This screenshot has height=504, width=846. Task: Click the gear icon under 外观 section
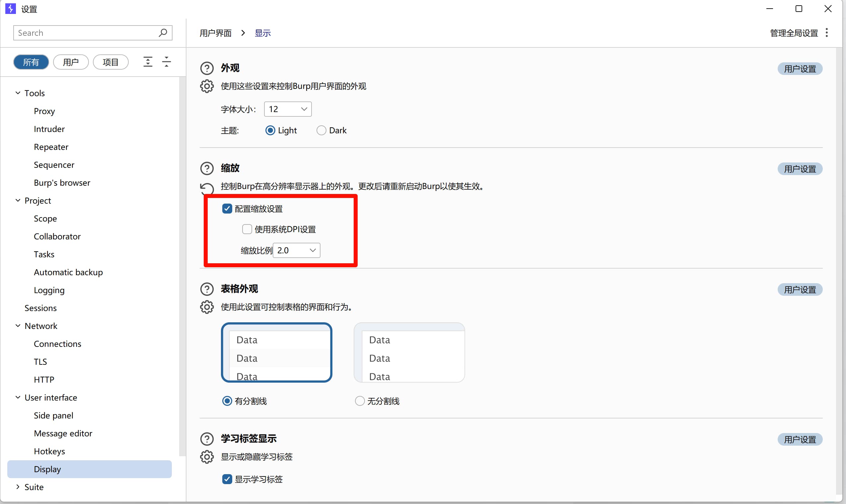tap(207, 86)
